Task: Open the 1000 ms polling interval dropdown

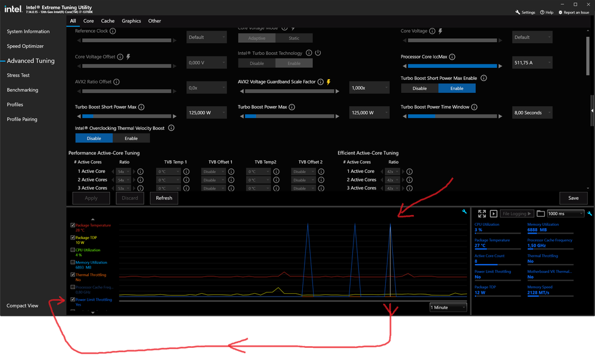Action: click(565, 214)
